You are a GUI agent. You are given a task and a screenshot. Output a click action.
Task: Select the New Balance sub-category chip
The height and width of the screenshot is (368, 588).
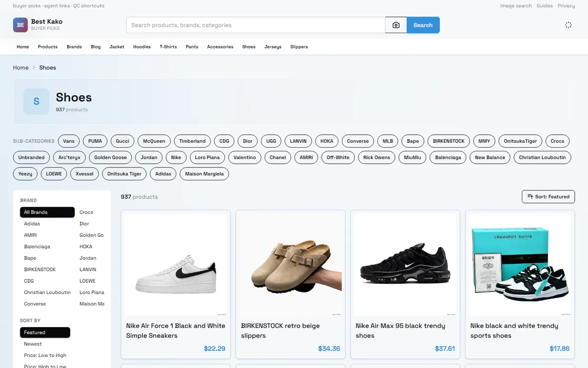tap(490, 157)
